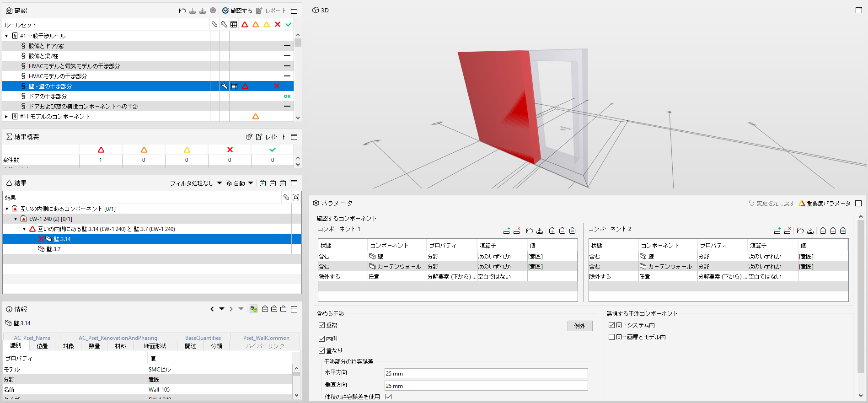Click the wrench column header icon

224,24
